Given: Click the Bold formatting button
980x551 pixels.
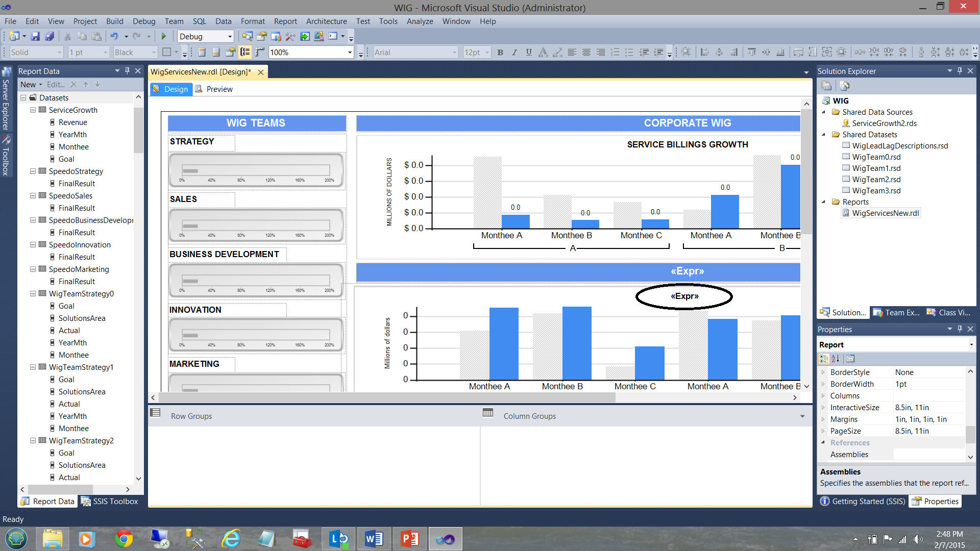Looking at the screenshot, I should [x=500, y=52].
